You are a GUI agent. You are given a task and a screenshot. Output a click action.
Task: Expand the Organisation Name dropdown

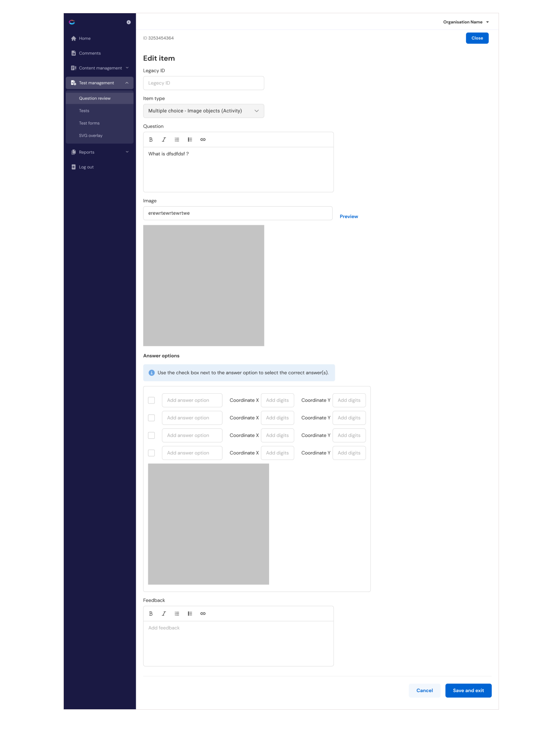tap(465, 22)
